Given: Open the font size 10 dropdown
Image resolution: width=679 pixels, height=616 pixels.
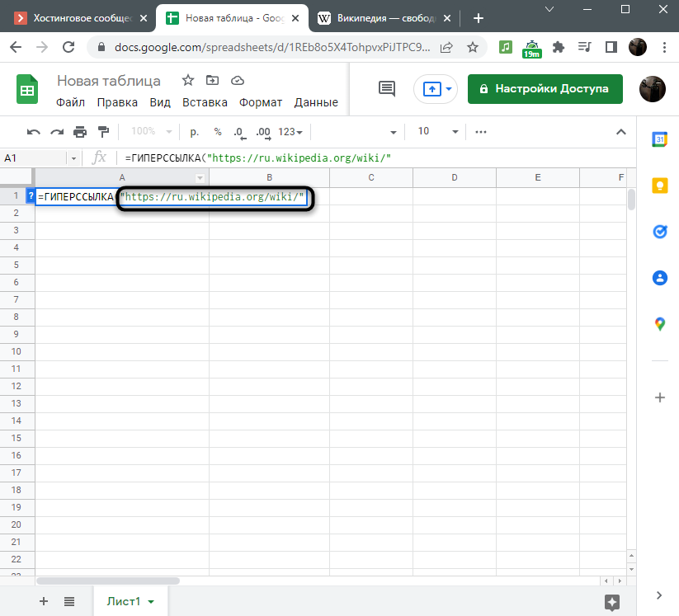Looking at the screenshot, I should [437, 132].
